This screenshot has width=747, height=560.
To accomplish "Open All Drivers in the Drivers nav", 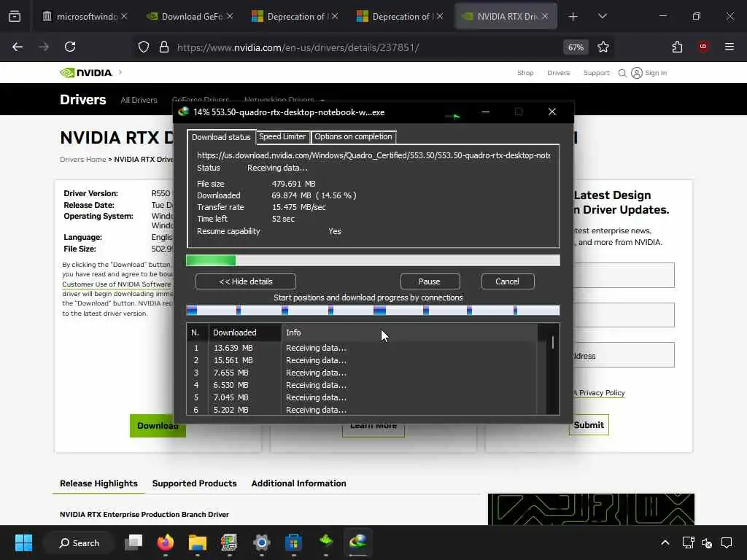I will [139, 100].
